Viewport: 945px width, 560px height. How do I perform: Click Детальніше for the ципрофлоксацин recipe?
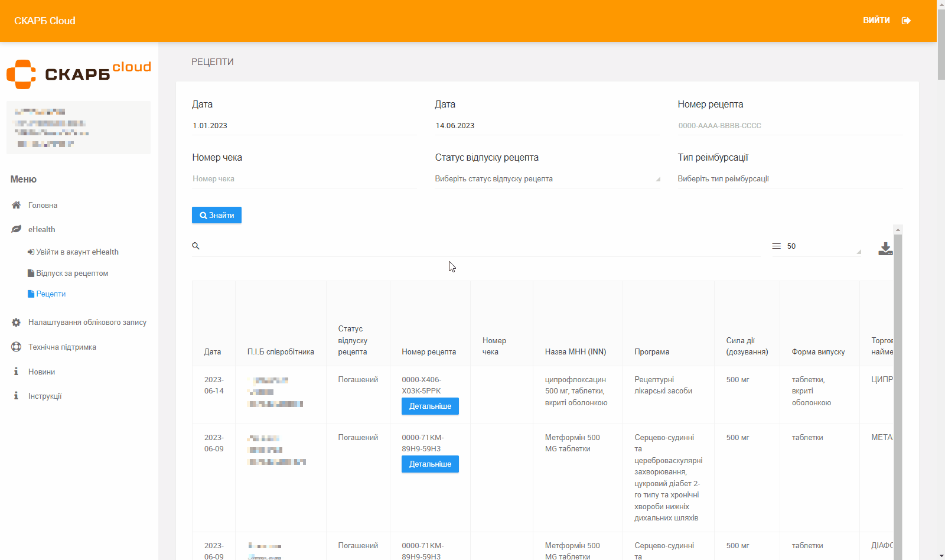pos(430,406)
